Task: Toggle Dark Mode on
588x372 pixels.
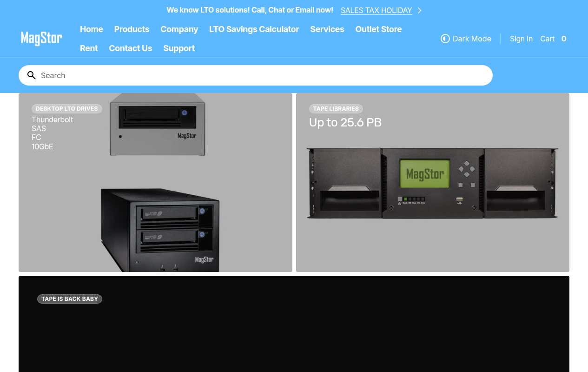Action: (x=466, y=39)
